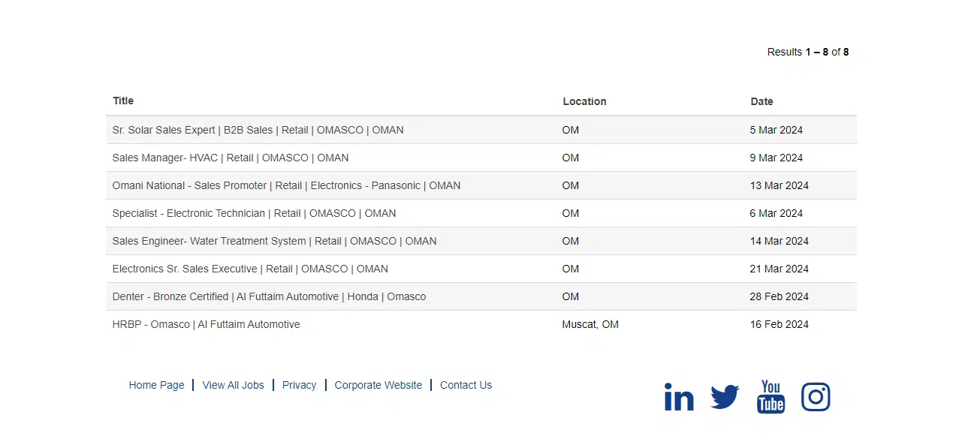This screenshot has height=445, width=980.
Task: Click the '13 Mar 2024' date cell
Action: point(779,185)
